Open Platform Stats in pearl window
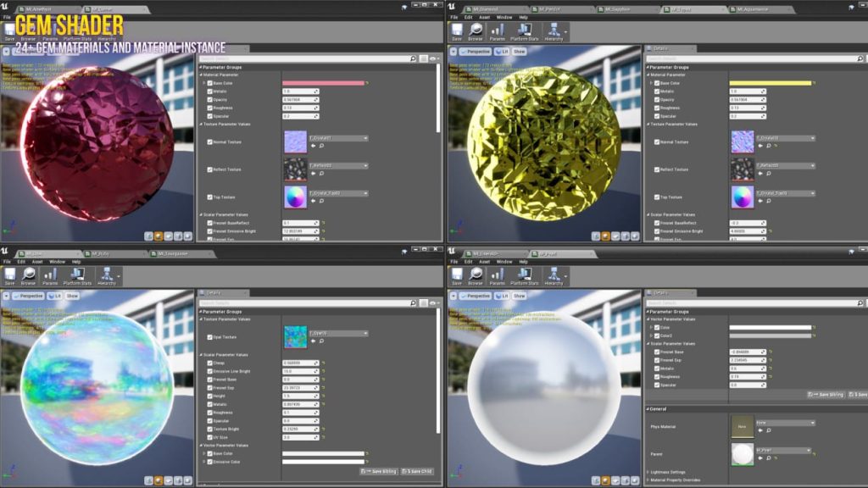This screenshot has width=868, height=488. point(524,276)
